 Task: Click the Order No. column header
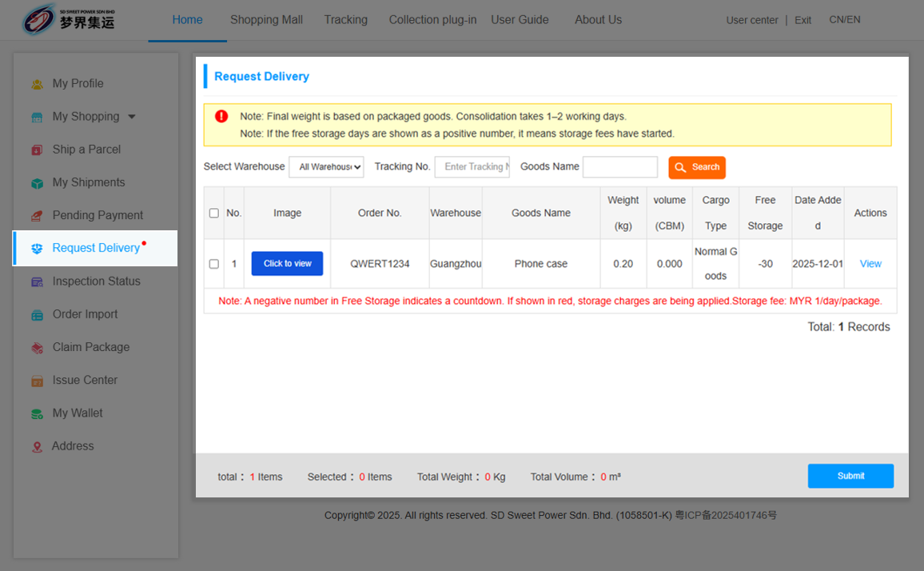pos(380,213)
